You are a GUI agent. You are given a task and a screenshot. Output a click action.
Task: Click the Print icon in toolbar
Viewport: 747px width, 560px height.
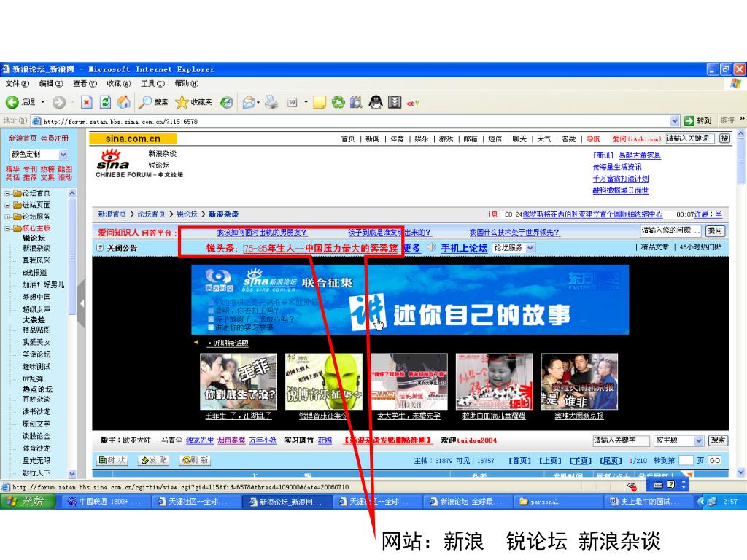point(271,102)
